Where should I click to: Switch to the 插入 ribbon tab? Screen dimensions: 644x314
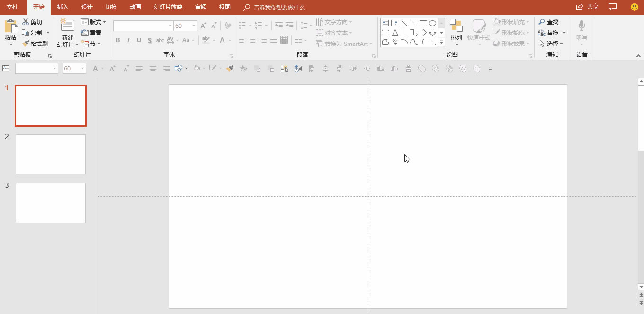click(x=63, y=7)
